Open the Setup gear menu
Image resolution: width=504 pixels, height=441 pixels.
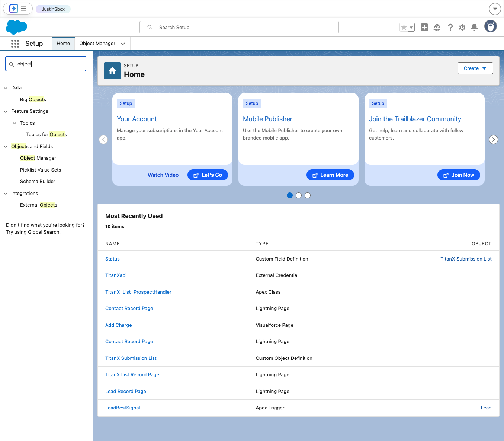(462, 27)
